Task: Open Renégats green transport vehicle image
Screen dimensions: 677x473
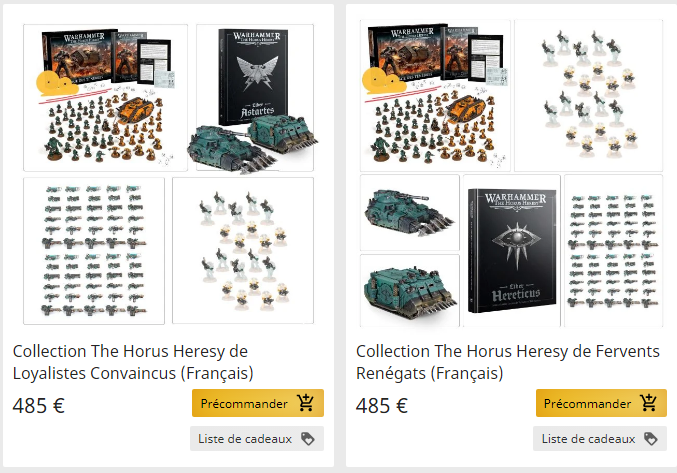Action: tap(410, 290)
